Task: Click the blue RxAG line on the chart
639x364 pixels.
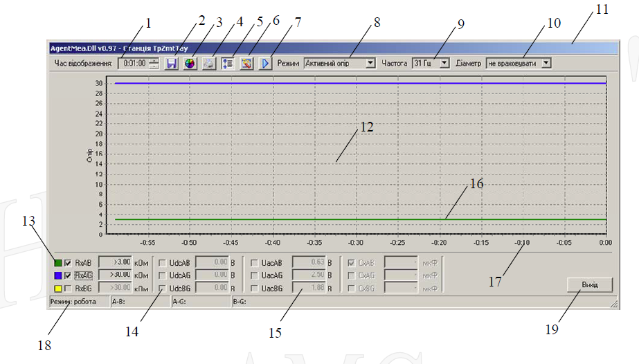Action: (360, 83)
